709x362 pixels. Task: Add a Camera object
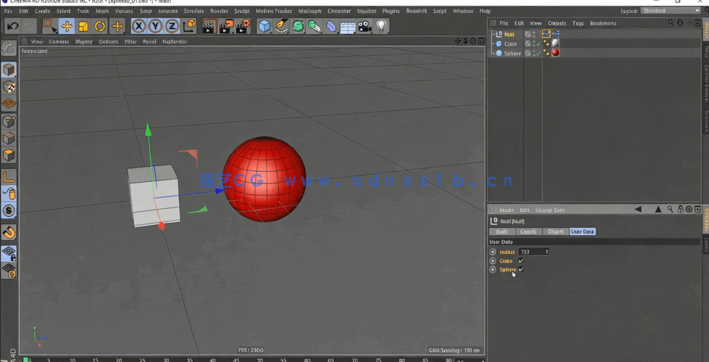click(x=364, y=26)
